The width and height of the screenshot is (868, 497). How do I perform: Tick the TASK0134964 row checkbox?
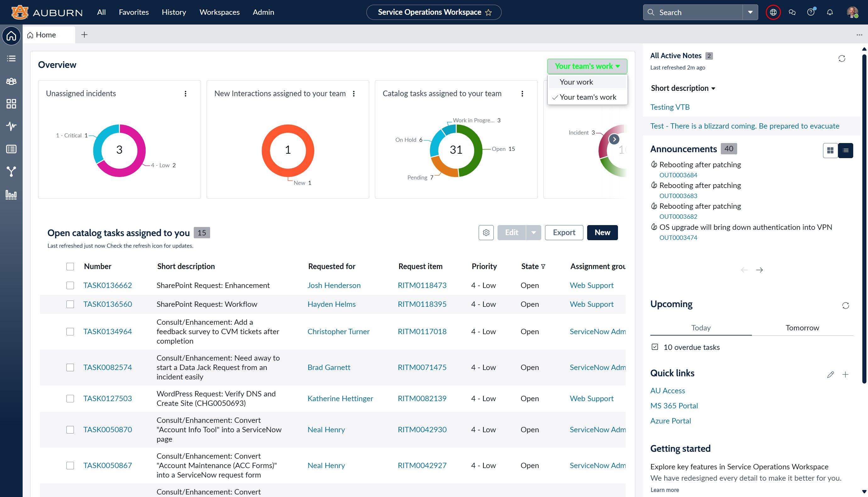tap(70, 331)
